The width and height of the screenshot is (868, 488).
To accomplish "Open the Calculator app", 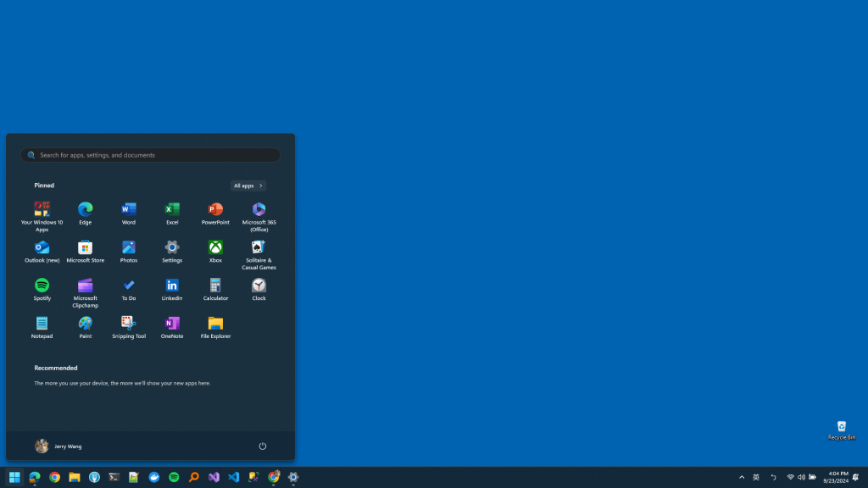I will (215, 289).
